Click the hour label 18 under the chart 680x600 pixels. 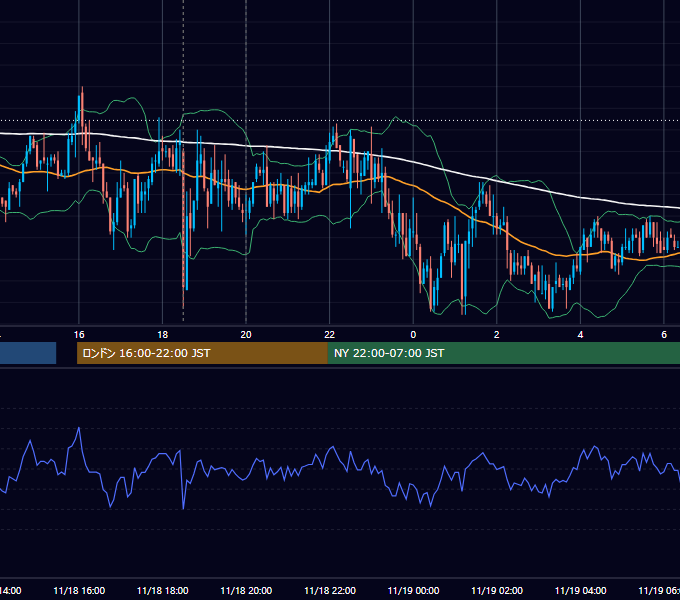pos(163,335)
